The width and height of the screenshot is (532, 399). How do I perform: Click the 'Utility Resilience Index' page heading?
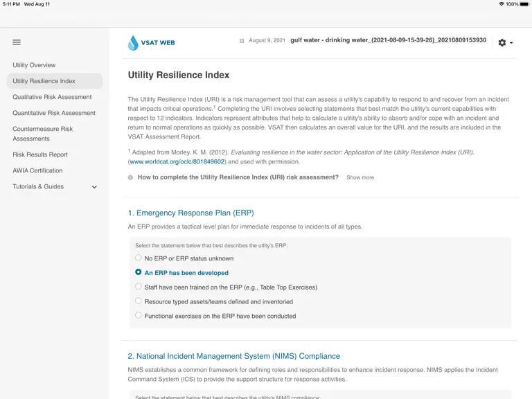click(x=179, y=75)
